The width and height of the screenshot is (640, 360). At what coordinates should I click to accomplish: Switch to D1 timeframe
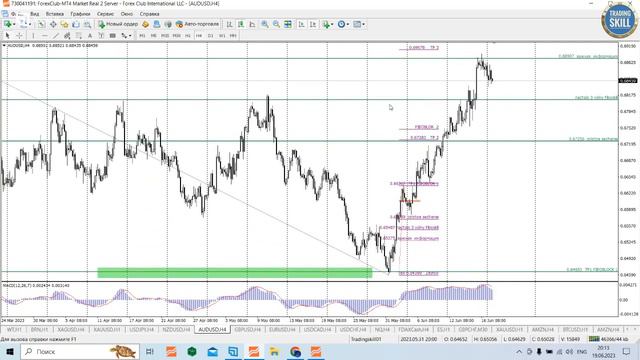click(x=211, y=36)
